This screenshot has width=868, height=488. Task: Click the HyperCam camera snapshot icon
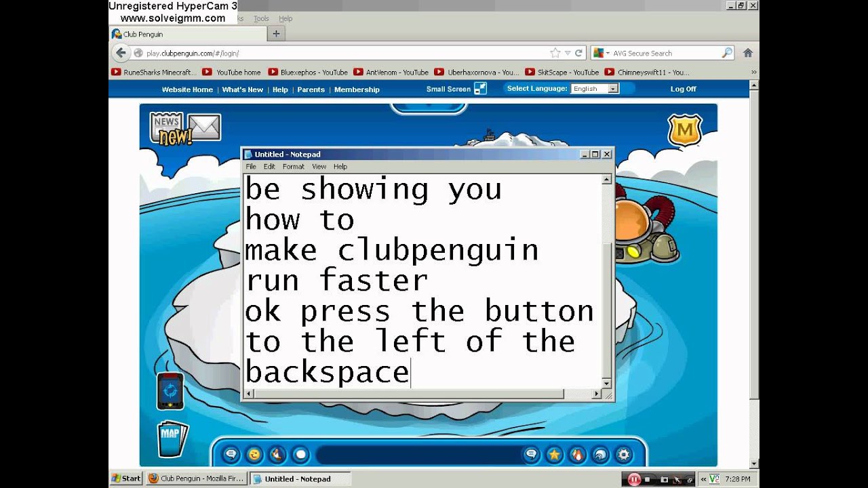point(663,479)
